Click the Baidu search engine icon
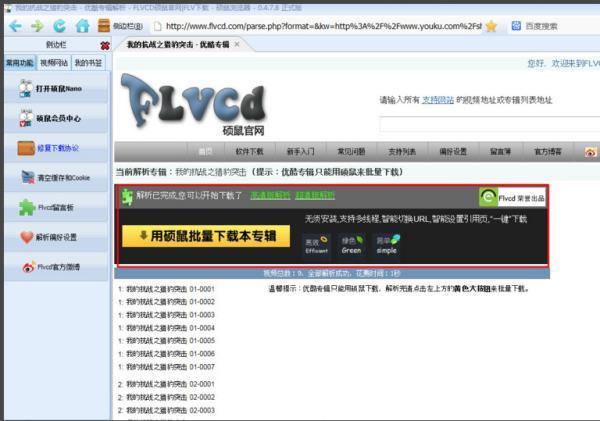The height and width of the screenshot is (421, 600). coord(516,26)
